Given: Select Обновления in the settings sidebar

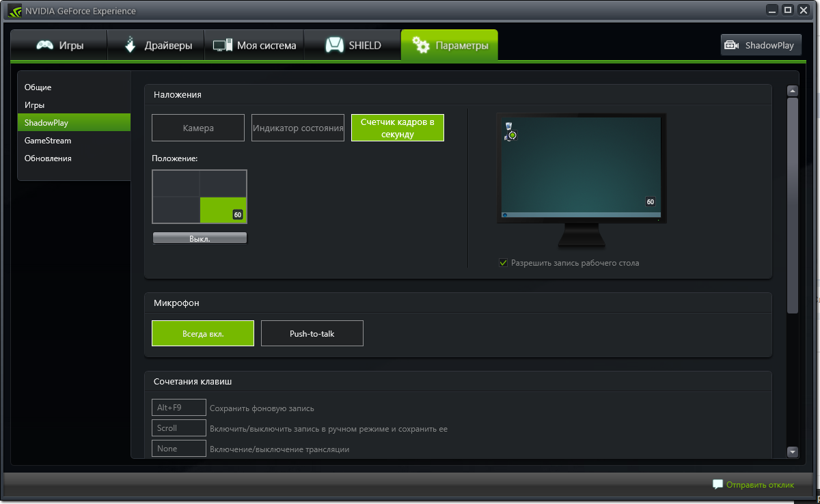Looking at the screenshot, I should 74,158.
